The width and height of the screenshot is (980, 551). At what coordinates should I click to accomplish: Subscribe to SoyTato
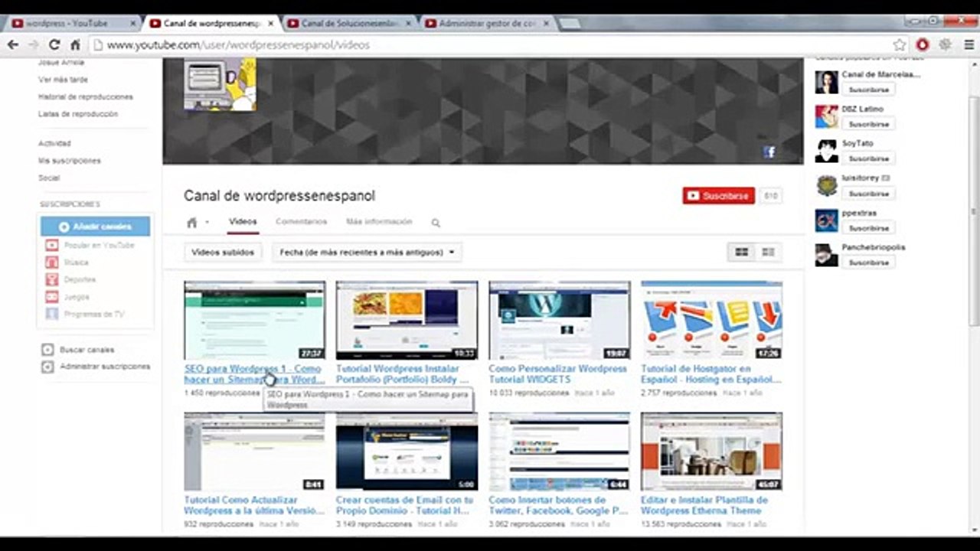868,158
